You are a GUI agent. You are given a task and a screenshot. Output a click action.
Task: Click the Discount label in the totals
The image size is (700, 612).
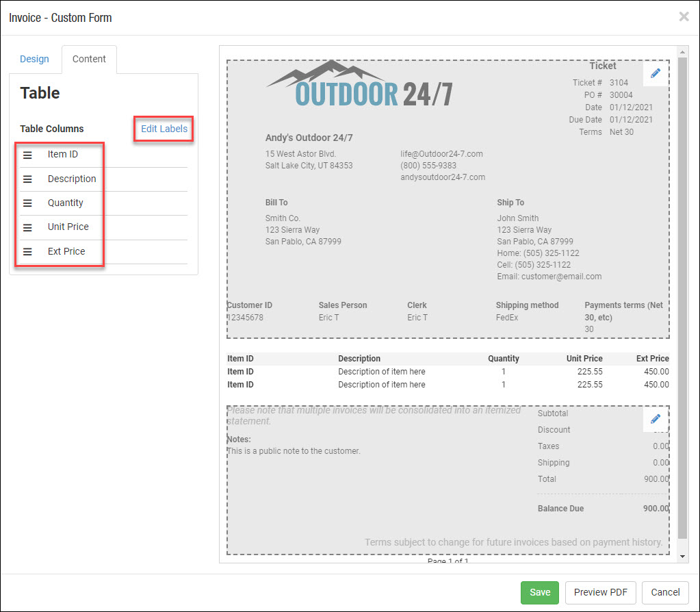pyautogui.click(x=554, y=430)
